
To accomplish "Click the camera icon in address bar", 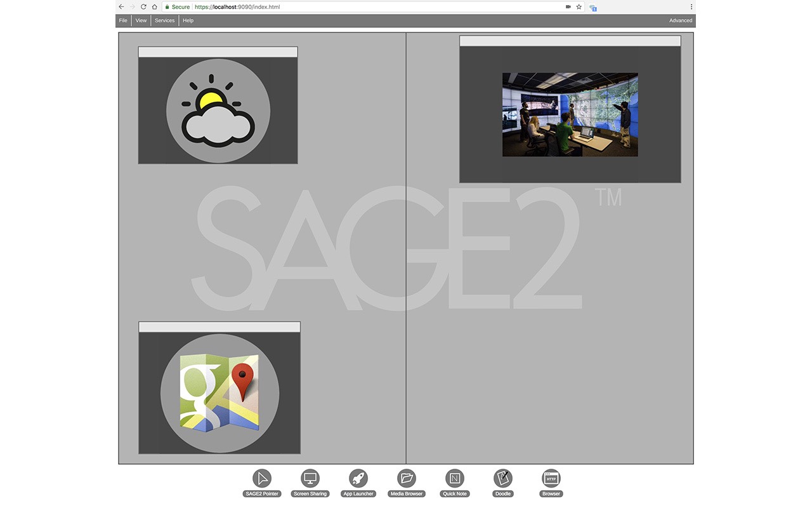I will point(568,7).
